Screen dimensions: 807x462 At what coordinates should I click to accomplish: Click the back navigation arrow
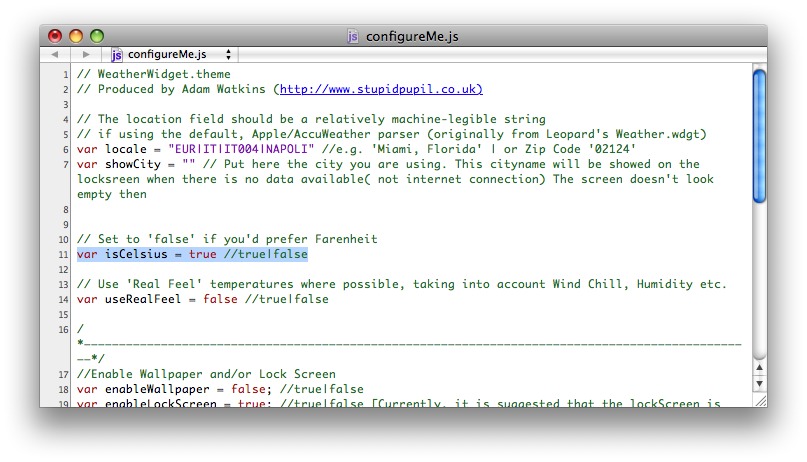[x=54, y=54]
